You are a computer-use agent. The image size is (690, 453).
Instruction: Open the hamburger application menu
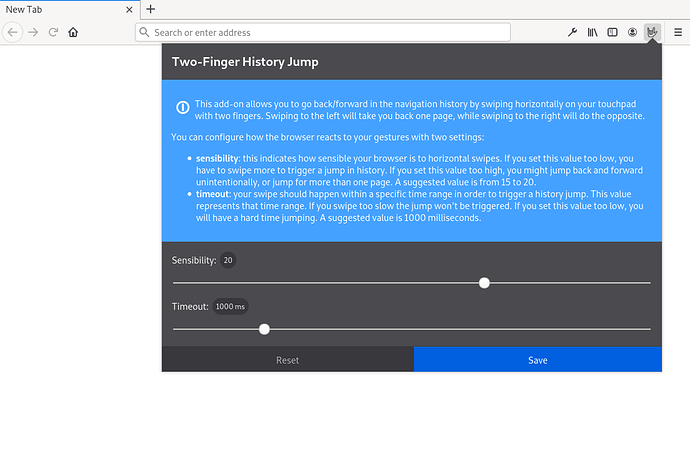[x=678, y=32]
